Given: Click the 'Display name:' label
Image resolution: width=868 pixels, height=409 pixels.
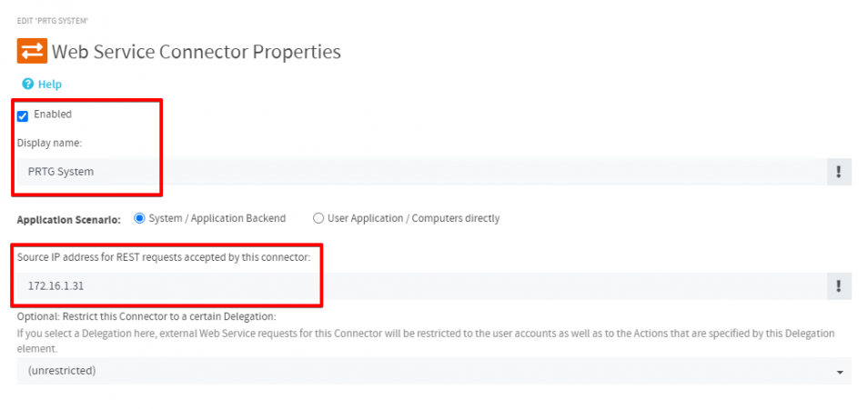Looking at the screenshot, I should pos(49,143).
